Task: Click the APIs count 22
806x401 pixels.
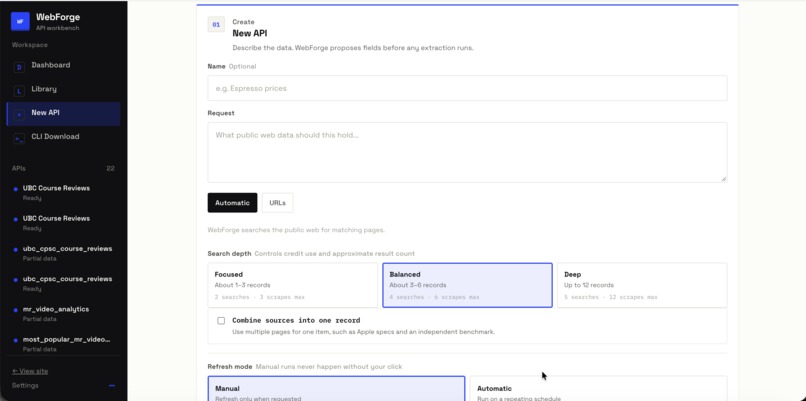Action: pos(110,169)
